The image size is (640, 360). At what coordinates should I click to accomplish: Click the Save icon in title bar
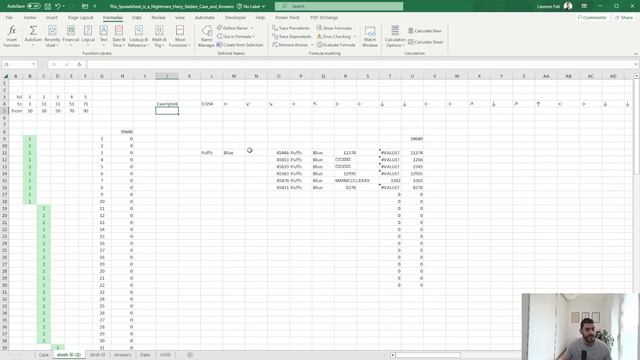coord(48,6)
